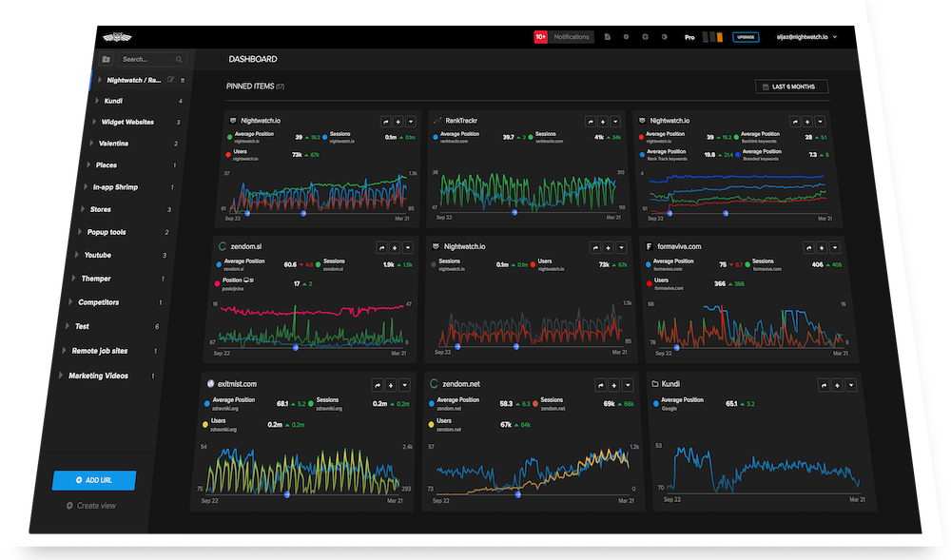The width and height of the screenshot is (951, 560).
Task: Click the yellow Users legend dot on exitmist.com
Action: (205, 424)
